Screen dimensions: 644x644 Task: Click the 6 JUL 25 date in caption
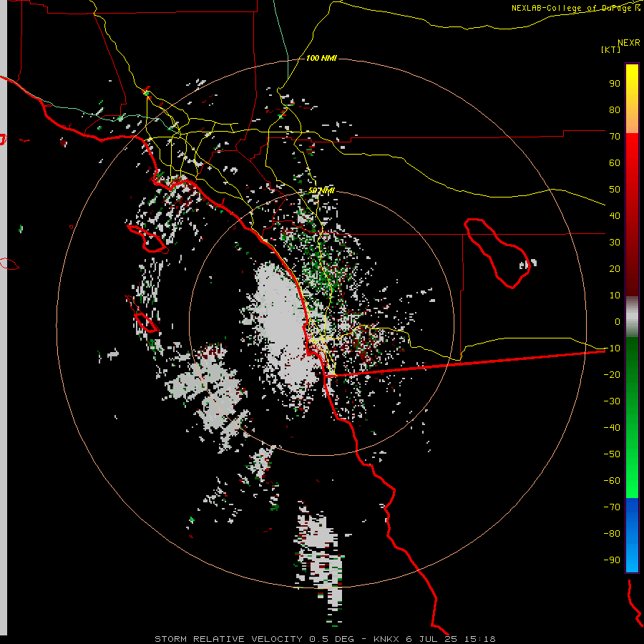pyautogui.click(x=431, y=639)
